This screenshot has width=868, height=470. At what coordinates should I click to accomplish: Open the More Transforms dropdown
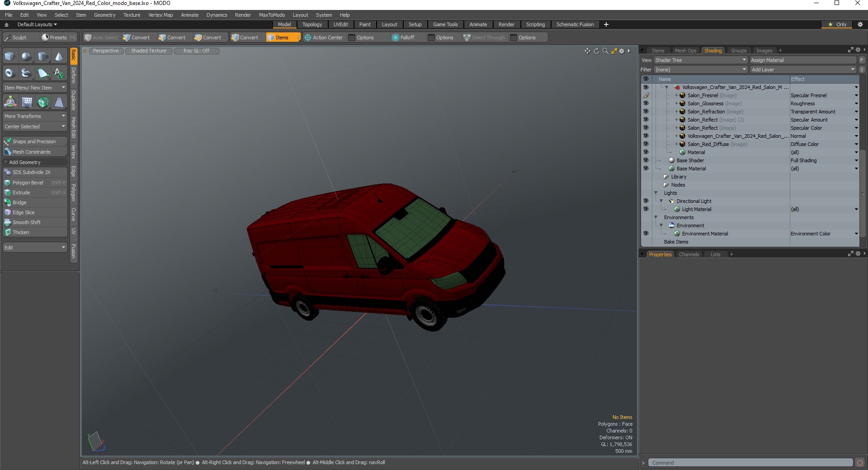[x=35, y=116]
